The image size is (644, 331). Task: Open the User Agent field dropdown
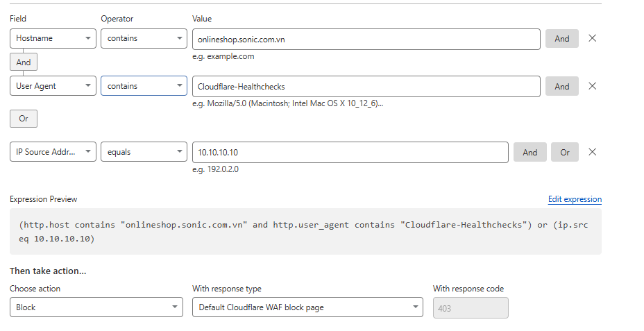[53, 87]
